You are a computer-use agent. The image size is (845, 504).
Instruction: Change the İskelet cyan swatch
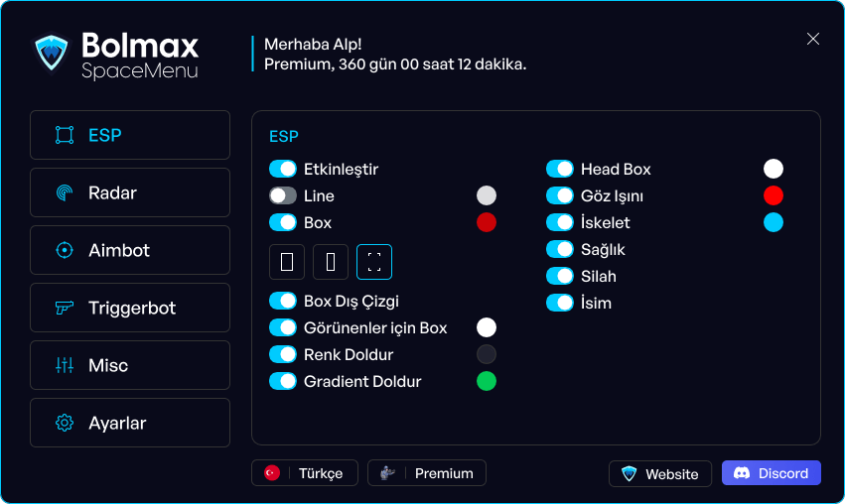[773, 222]
